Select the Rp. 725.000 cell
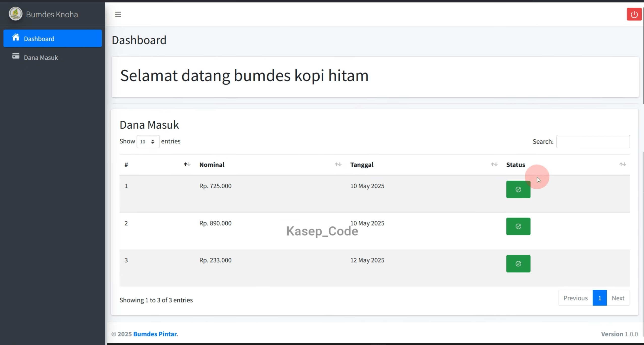The height and width of the screenshot is (345, 644). [x=215, y=186]
